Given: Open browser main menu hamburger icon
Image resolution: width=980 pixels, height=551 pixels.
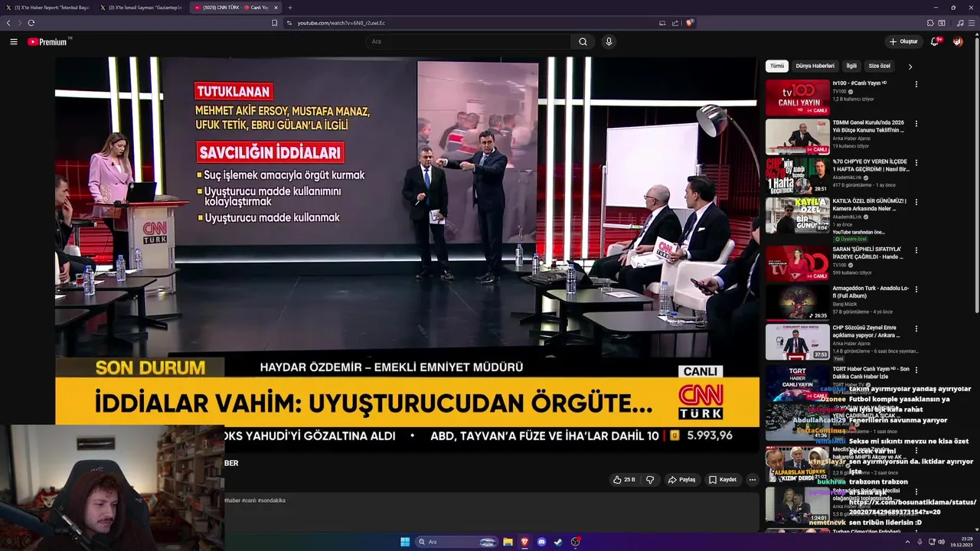Looking at the screenshot, I should (x=972, y=23).
